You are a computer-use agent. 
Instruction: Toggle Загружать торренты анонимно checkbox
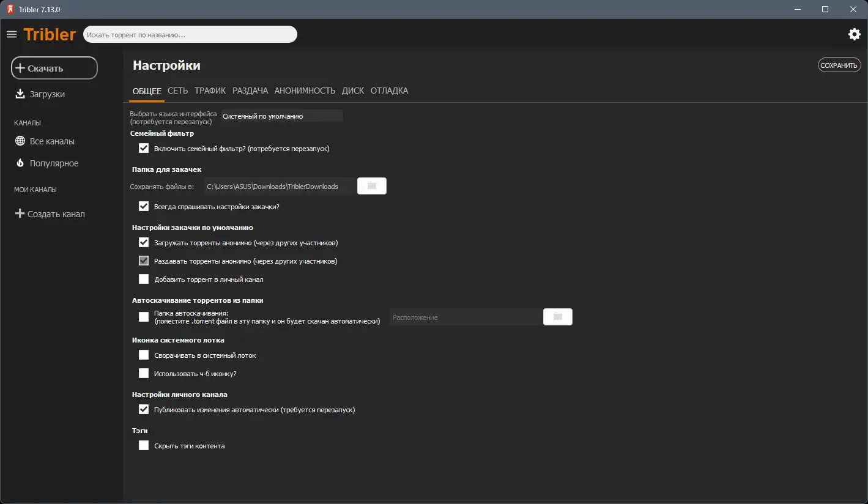(144, 242)
